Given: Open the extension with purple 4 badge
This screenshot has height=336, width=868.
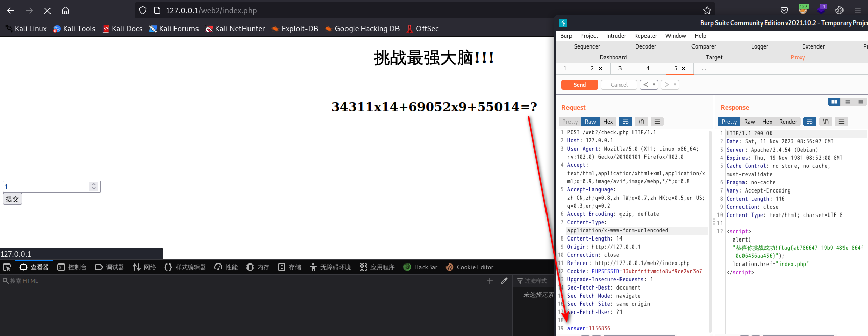Looking at the screenshot, I should (822, 9).
